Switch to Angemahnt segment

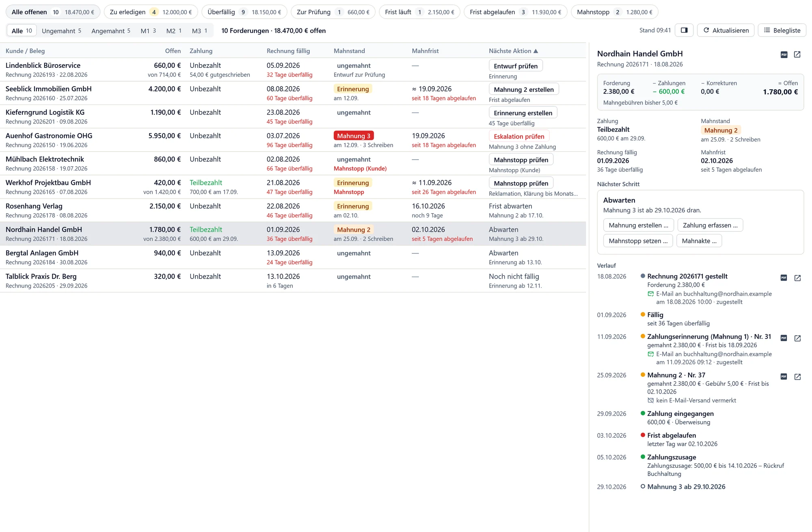tap(111, 31)
